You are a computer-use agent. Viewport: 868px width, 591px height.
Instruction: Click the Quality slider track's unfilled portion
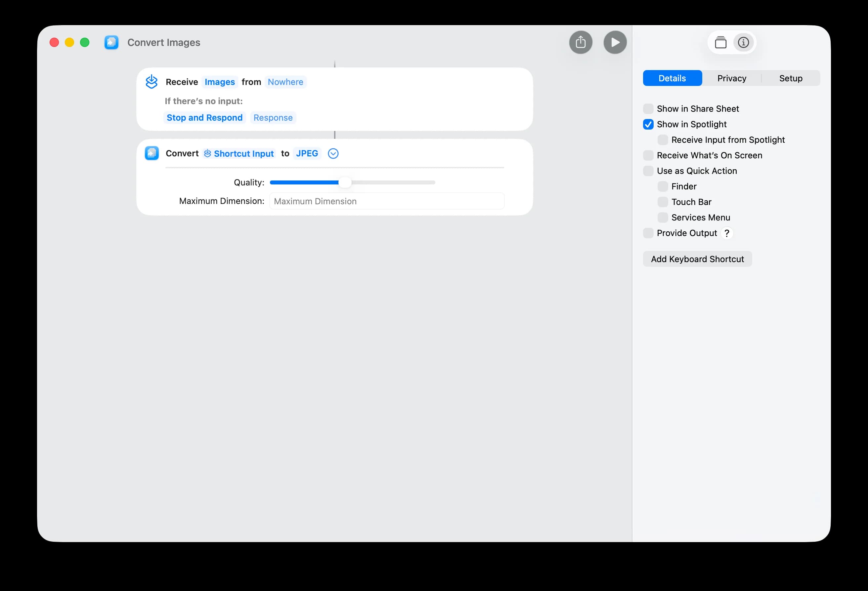(x=393, y=182)
